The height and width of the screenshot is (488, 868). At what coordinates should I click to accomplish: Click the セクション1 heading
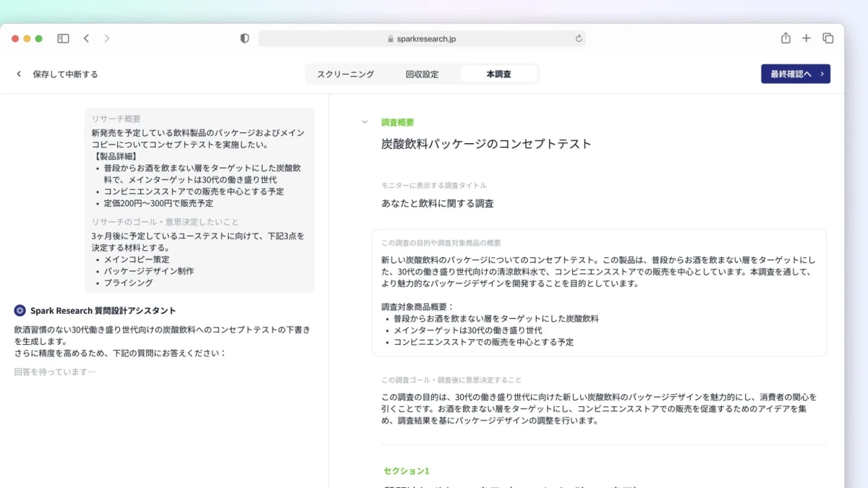point(407,471)
